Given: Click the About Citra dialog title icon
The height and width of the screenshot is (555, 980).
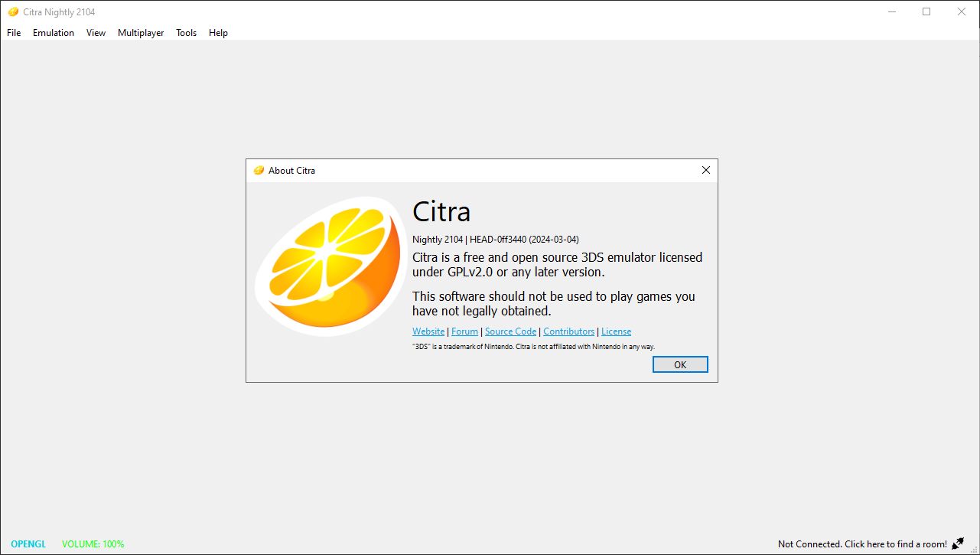Looking at the screenshot, I should [x=259, y=171].
